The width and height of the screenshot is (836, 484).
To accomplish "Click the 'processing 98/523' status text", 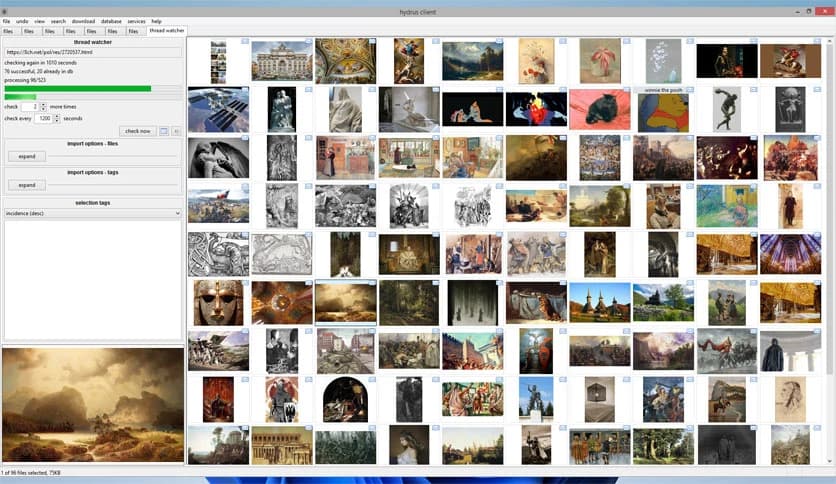I will [x=25, y=80].
